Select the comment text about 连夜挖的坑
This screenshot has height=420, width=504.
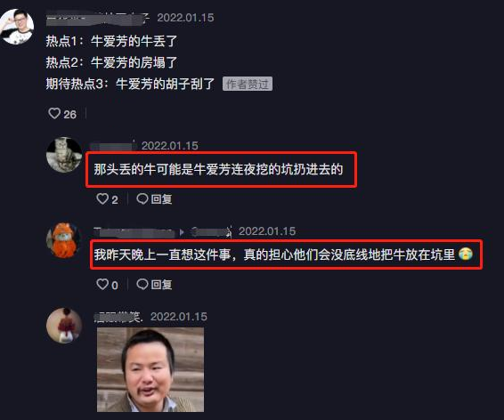(218, 169)
